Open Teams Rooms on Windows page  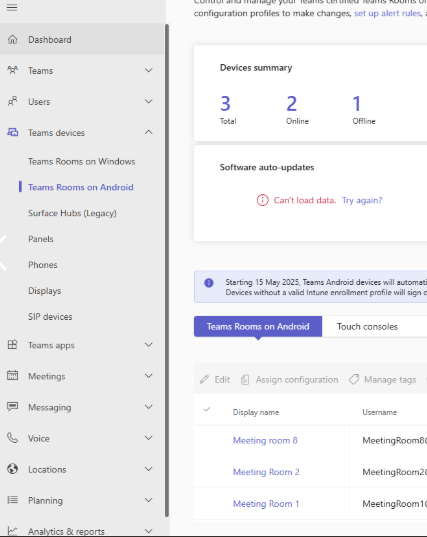click(81, 161)
